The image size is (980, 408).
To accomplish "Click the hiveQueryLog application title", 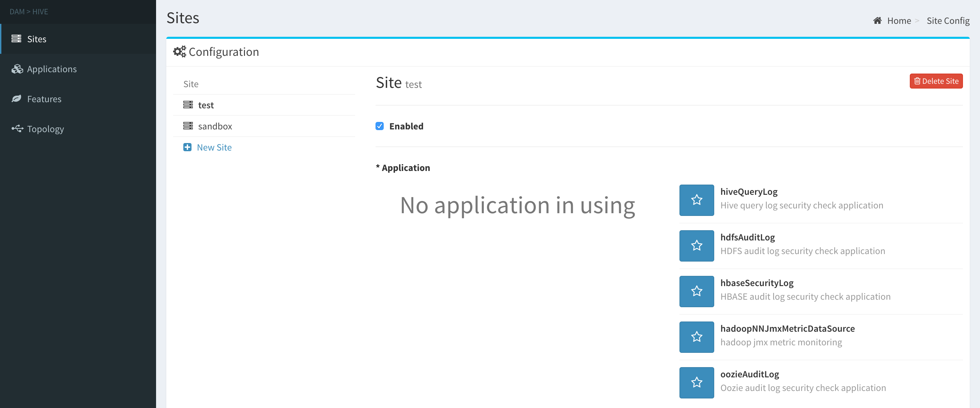I will click(748, 192).
